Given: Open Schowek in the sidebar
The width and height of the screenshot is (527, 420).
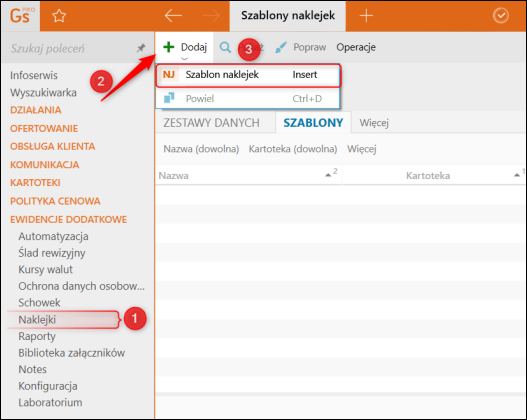Looking at the screenshot, I should coord(39,303).
